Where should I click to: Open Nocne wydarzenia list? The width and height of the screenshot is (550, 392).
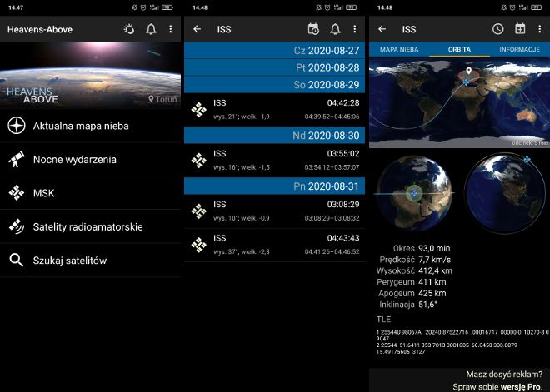coord(74,159)
